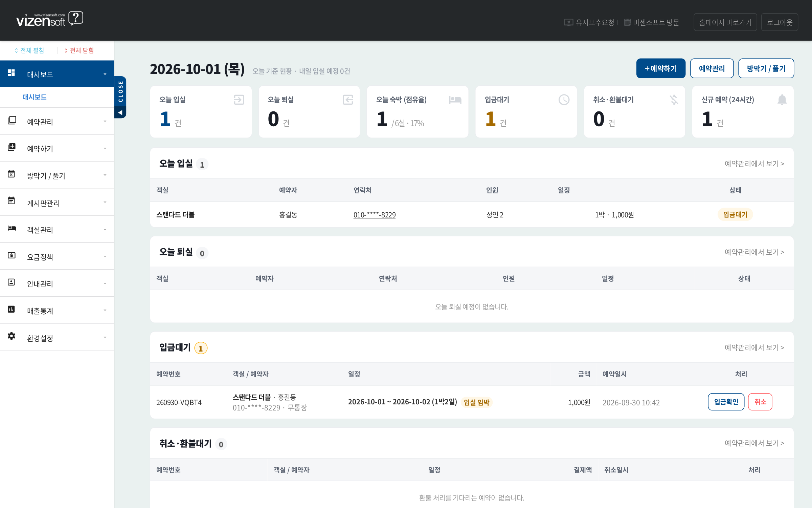Click the bell icon on 신규 예약 card

782,100
